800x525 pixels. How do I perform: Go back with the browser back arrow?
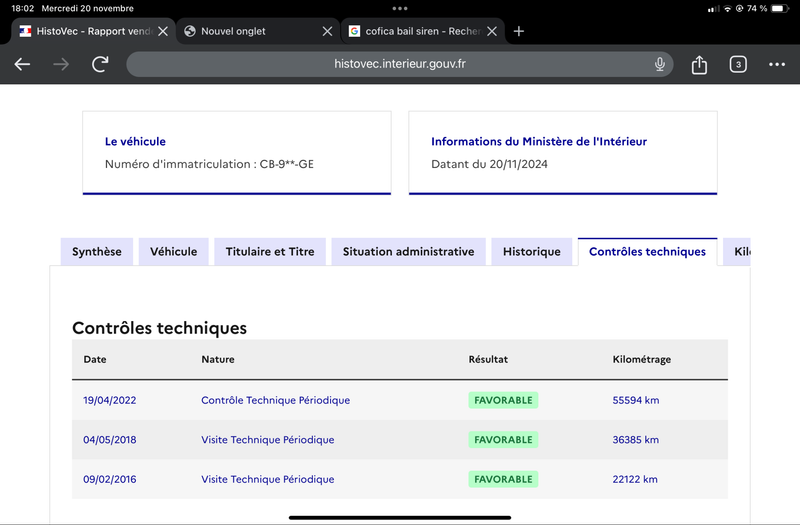pos(22,64)
